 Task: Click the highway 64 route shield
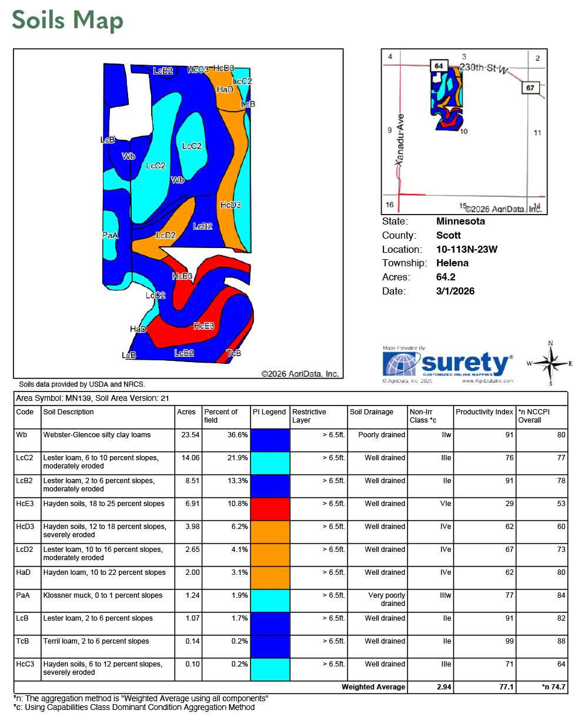(438, 66)
